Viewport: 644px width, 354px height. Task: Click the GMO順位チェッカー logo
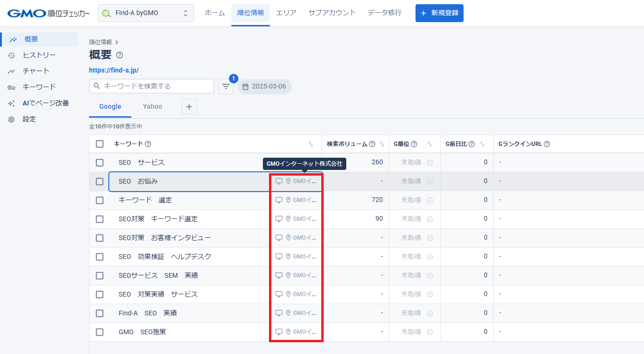(x=49, y=13)
